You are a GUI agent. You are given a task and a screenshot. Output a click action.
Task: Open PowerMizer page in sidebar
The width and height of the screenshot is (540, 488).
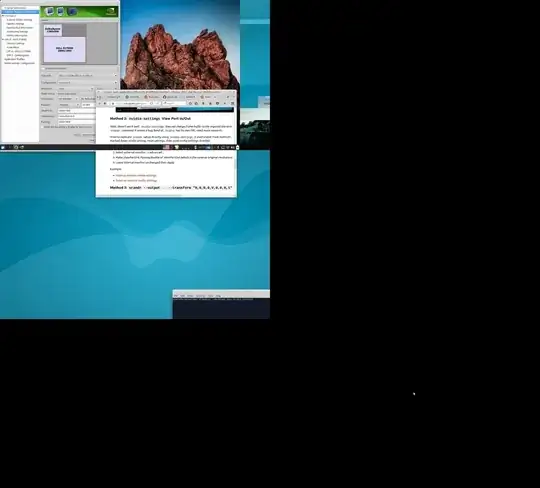13,47
